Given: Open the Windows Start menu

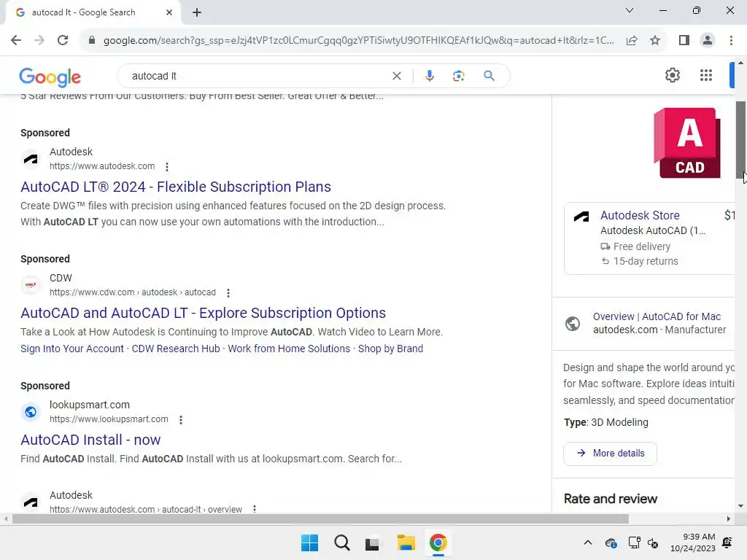Looking at the screenshot, I should (x=309, y=542).
